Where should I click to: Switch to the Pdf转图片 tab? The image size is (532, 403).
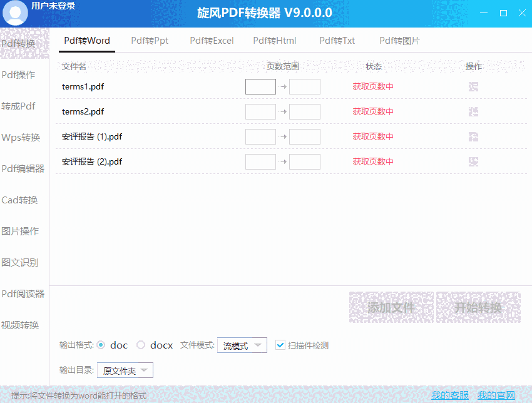point(399,40)
